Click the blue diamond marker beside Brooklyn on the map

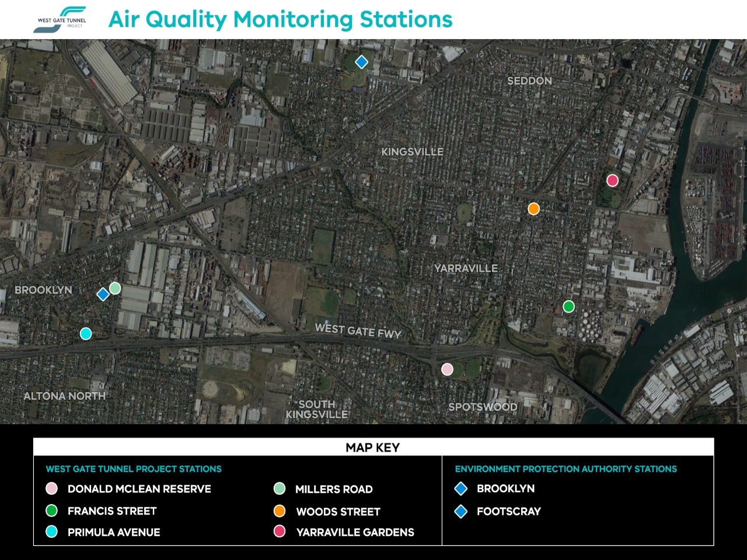pyautogui.click(x=103, y=294)
